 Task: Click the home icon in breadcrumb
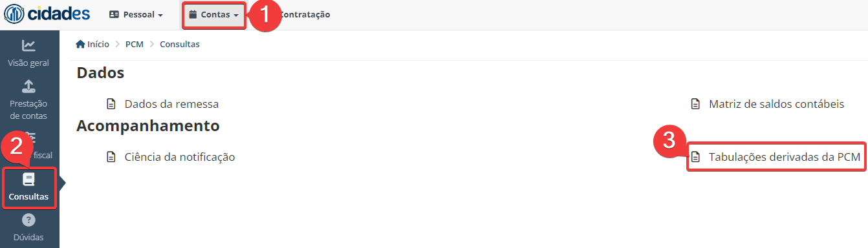80,45
